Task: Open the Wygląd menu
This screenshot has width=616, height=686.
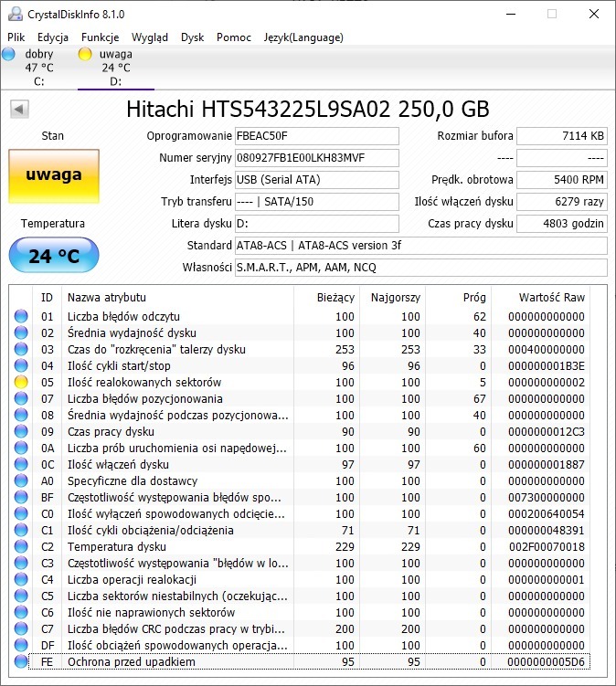Action: (150, 37)
